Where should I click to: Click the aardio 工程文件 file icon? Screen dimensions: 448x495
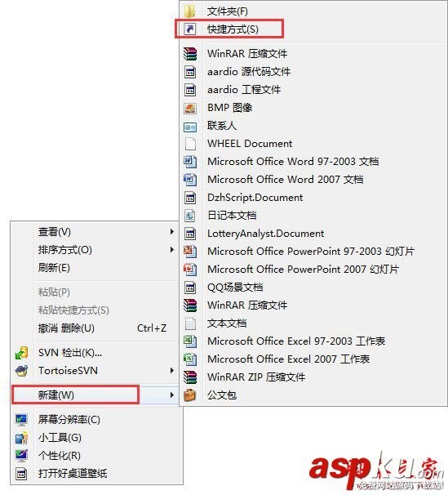[x=190, y=90]
